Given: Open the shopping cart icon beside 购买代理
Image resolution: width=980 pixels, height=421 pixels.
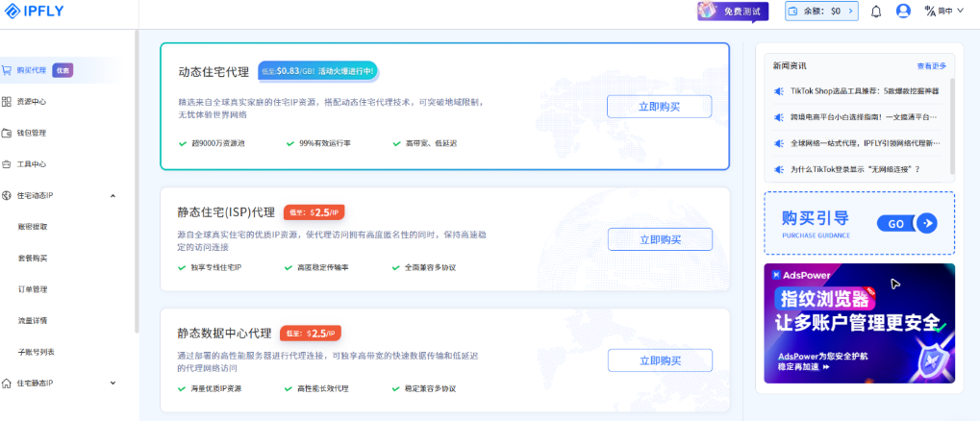Looking at the screenshot, I should 6,70.
